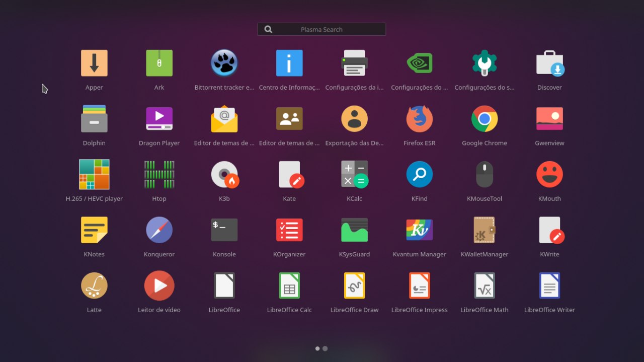Switch to the second page dot
The image size is (644, 362).
click(x=325, y=348)
